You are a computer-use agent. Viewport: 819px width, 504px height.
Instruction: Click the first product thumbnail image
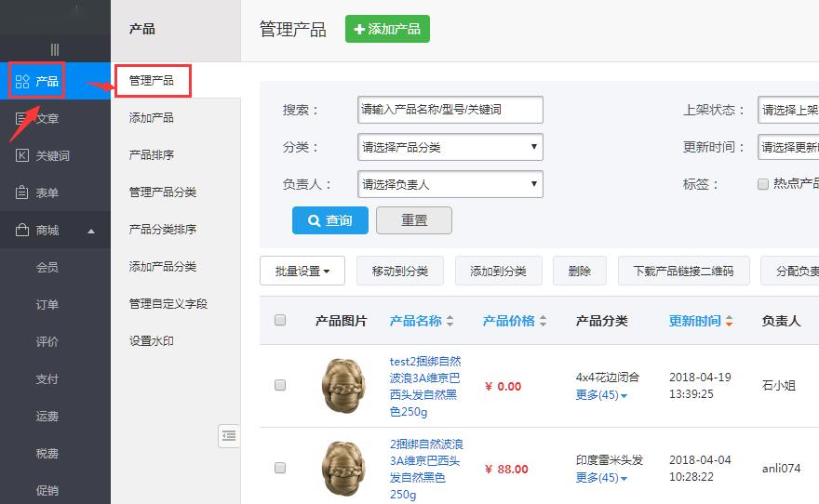[342, 386]
